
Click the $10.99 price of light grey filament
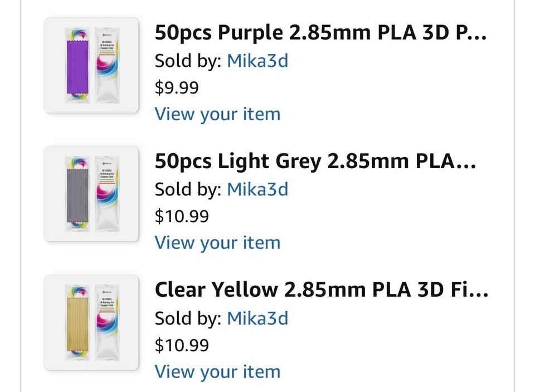click(x=182, y=216)
